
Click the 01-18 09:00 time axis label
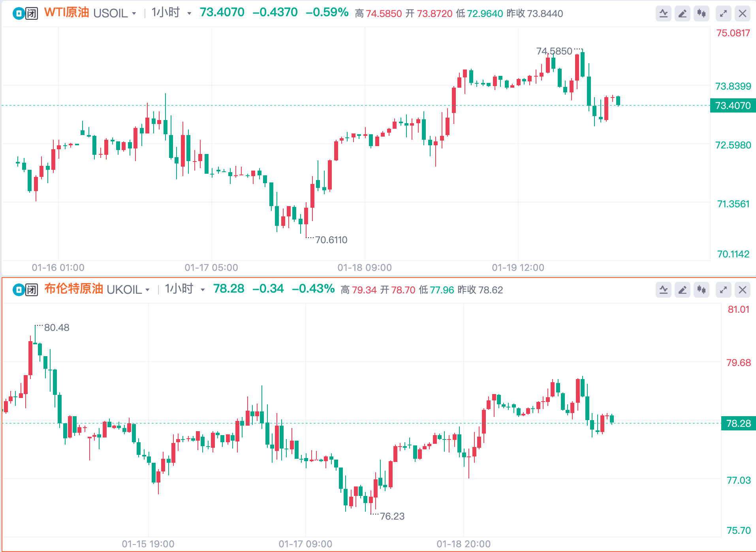[364, 268]
